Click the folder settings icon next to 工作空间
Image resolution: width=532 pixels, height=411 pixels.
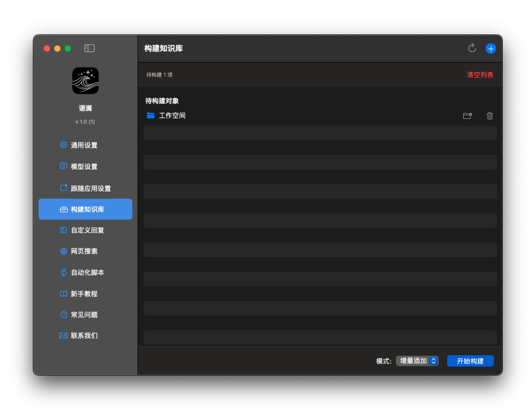467,115
